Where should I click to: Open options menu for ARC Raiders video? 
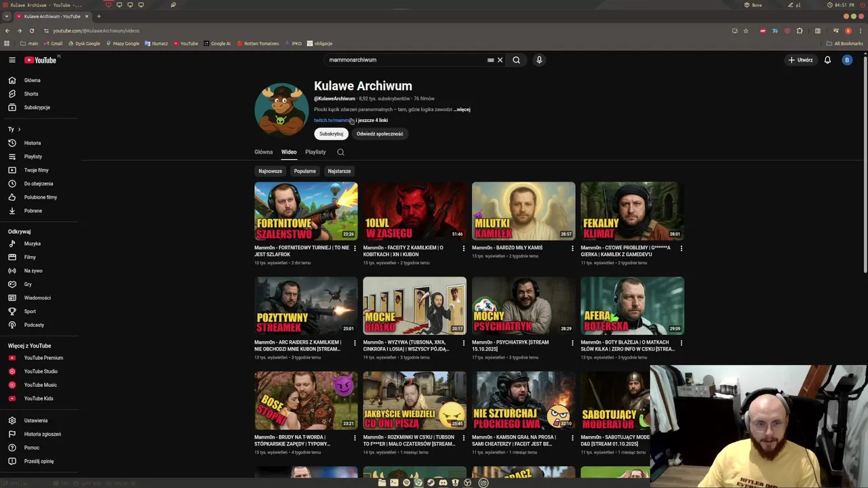(355, 344)
